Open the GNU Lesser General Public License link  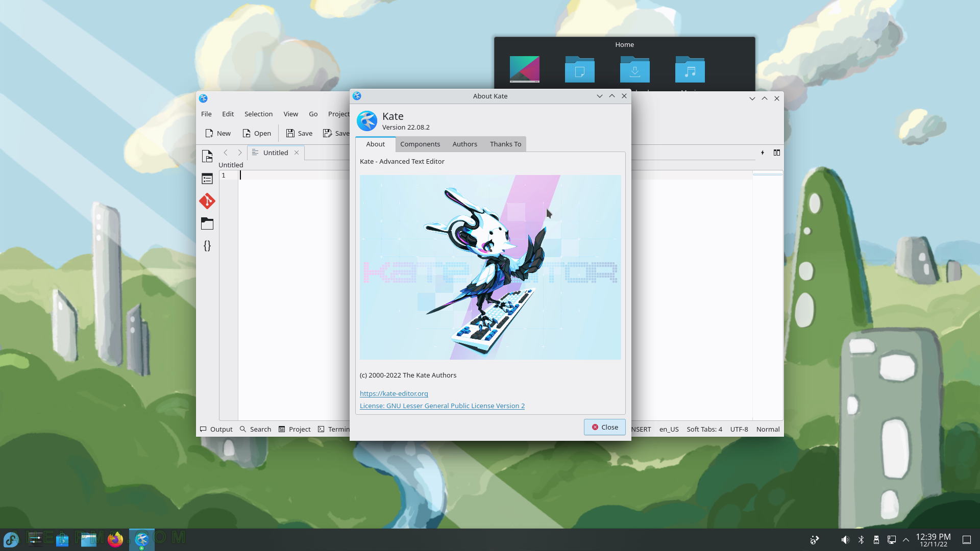[x=442, y=406]
